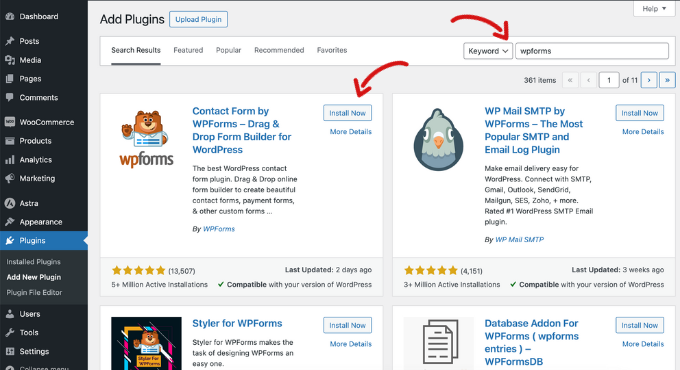Click the WP Mail SMTP pigeon logo

coord(438,140)
